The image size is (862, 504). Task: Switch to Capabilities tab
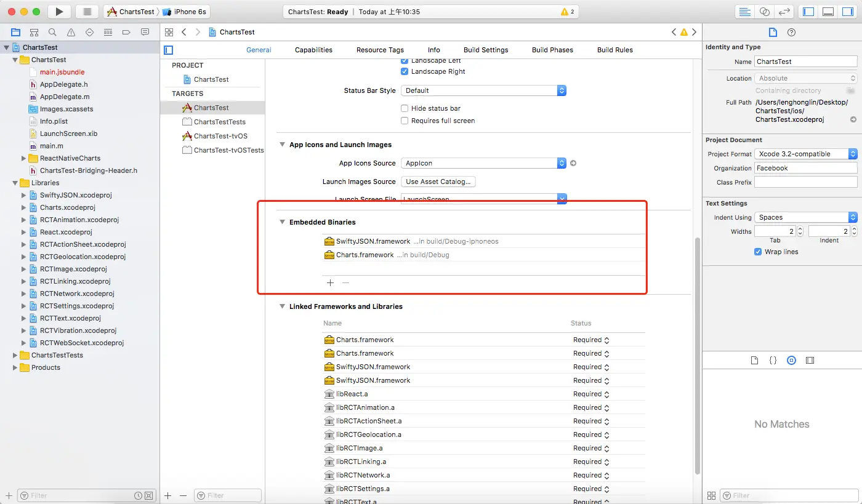[313, 50]
